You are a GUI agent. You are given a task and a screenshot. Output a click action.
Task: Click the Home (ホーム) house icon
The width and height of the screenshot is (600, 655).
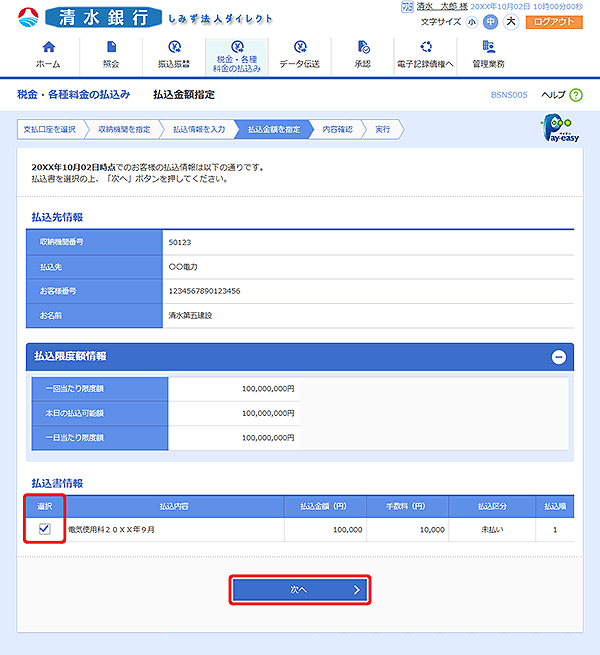tap(48, 47)
